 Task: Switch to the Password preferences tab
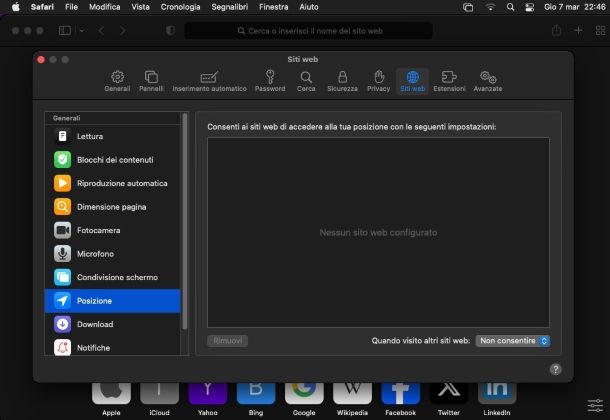point(270,81)
